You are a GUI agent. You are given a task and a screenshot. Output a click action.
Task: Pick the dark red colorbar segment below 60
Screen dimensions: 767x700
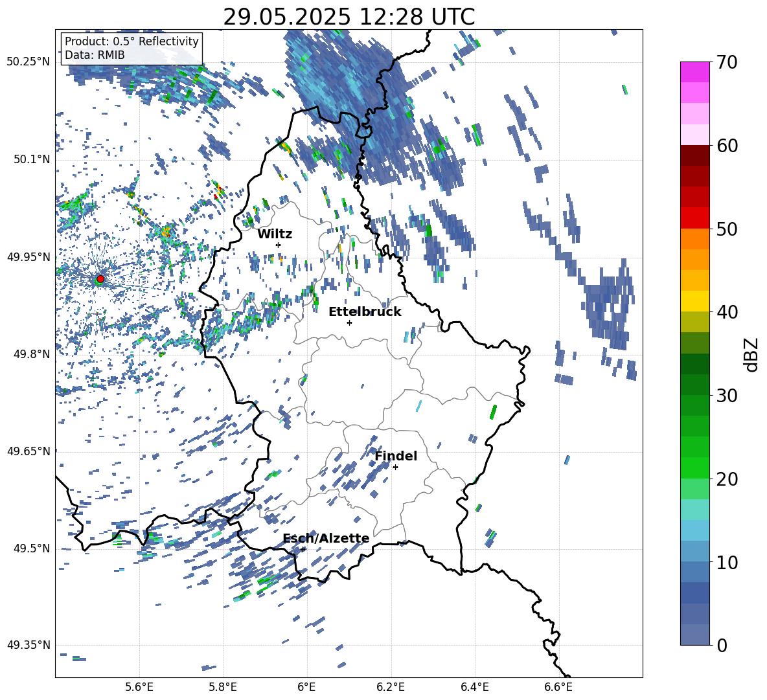click(x=694, y=155)
